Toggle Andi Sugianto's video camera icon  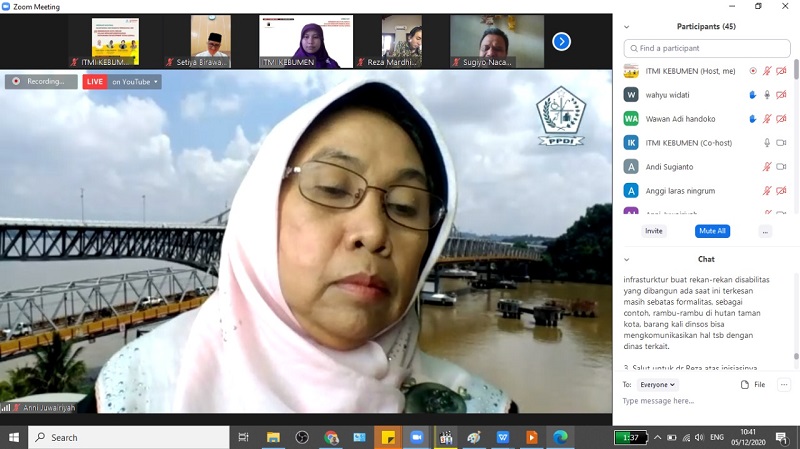781,167
